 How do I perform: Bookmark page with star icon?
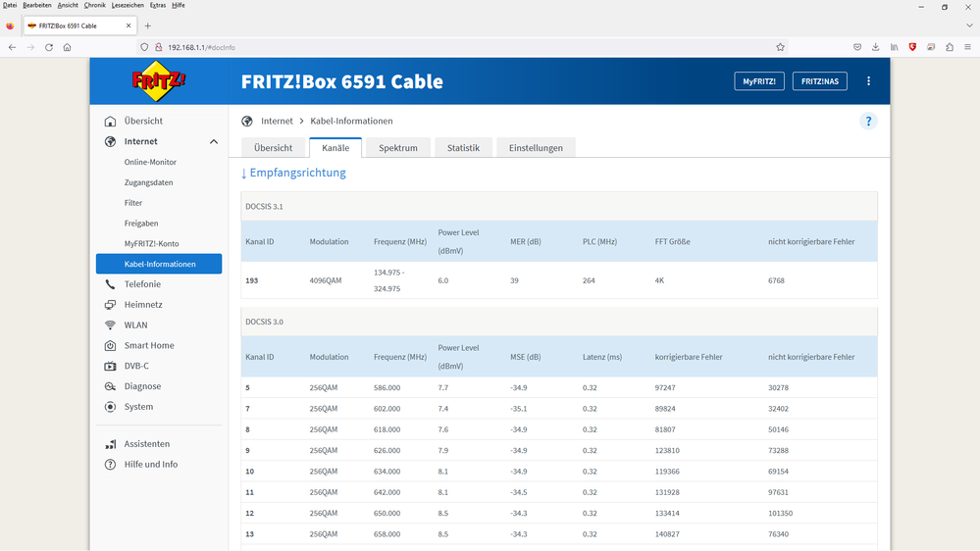pos(780,47)
